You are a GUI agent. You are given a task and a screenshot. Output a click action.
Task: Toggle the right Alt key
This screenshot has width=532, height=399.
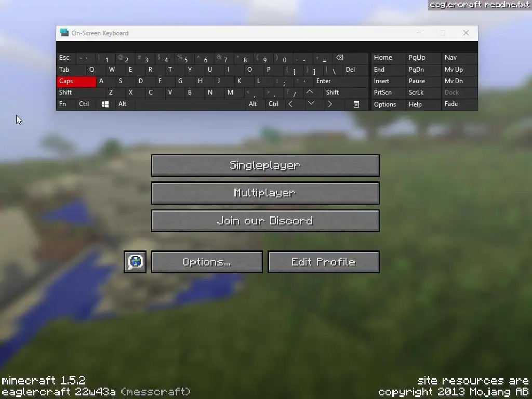255,104
